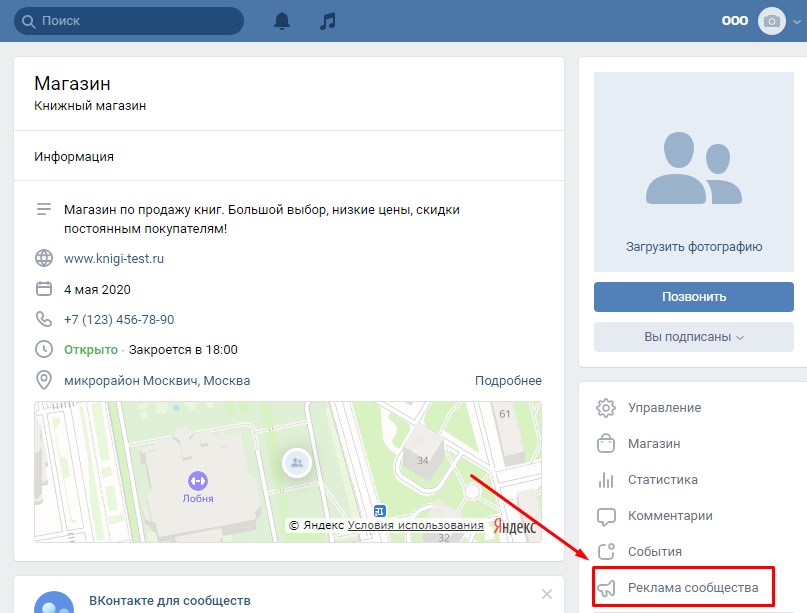This screenshot has height=613, width=807.
Task: Open the notifications bell icon
Action: [x=283, y=21]
